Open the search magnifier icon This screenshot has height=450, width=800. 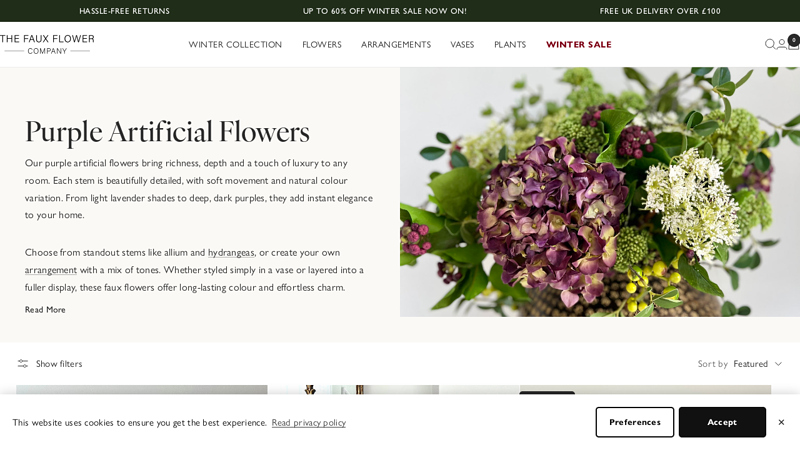pyautogui.click(x=770, y=44)
